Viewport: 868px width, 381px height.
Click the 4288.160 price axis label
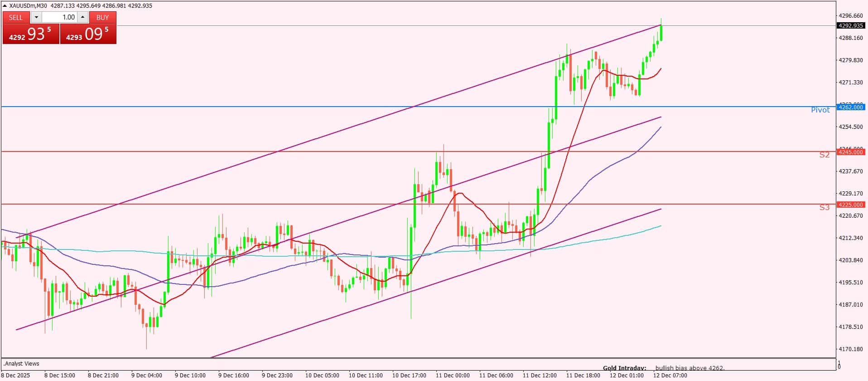point(851,38)
